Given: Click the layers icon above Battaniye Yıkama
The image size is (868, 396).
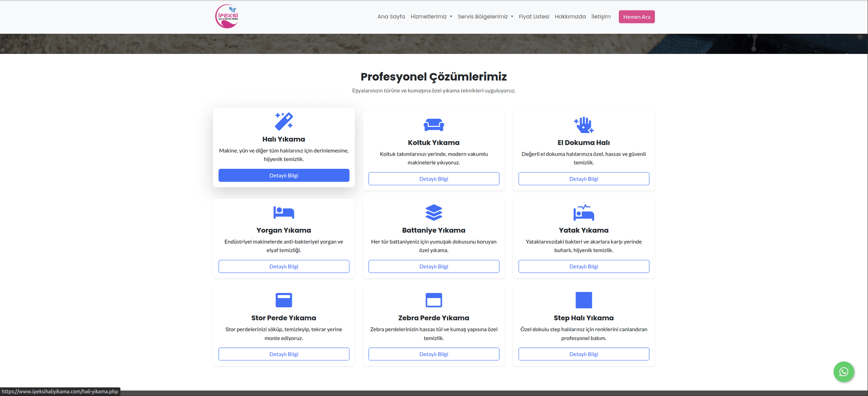Looking at the screenshot, I should click(x=434, y=212).
